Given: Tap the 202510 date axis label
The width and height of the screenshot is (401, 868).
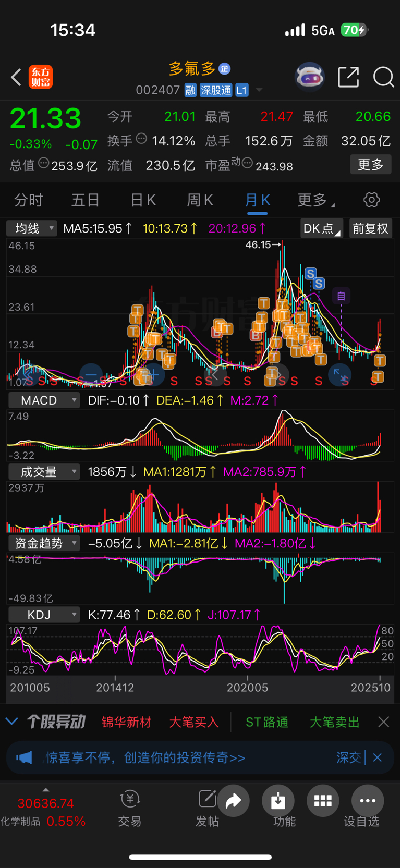Looking at the screenshot, I should [371, 688].
